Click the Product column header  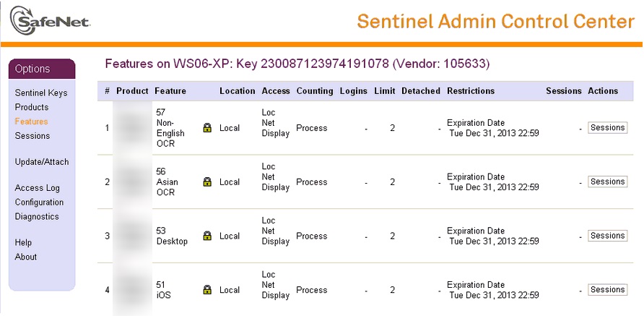coord(132,91)
